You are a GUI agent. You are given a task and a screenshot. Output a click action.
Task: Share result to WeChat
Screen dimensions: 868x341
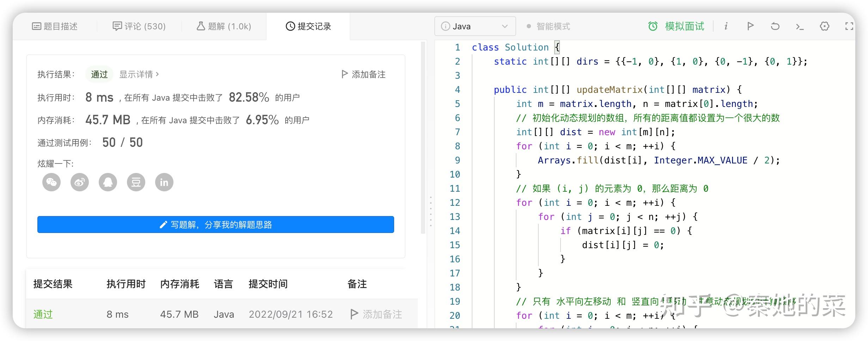[51, 182]
